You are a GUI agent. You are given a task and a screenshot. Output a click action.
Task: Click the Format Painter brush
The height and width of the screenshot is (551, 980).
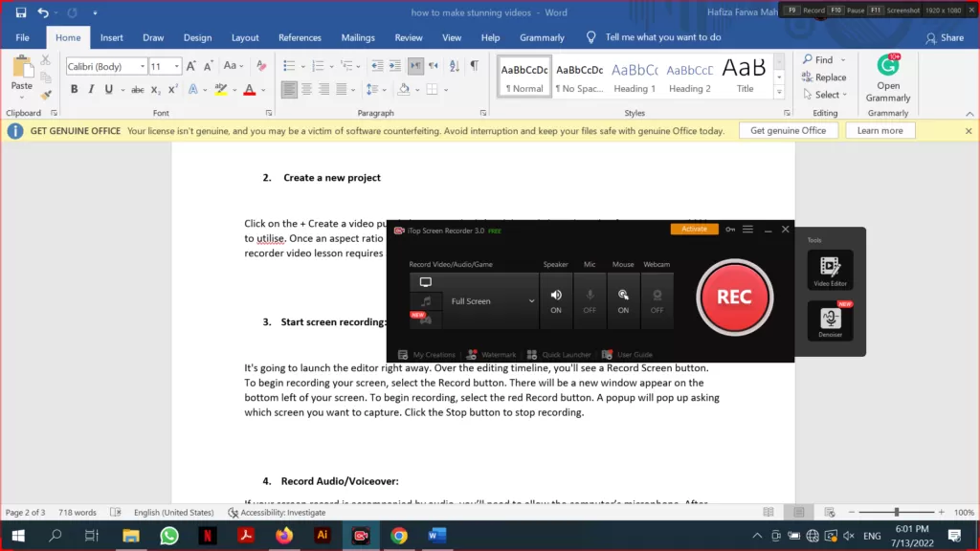(x=46, y=95)
